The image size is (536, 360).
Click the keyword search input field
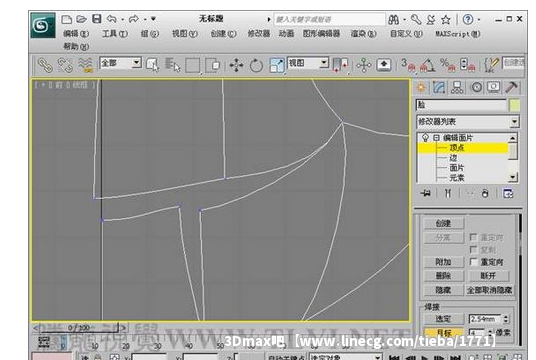[329, 19]
